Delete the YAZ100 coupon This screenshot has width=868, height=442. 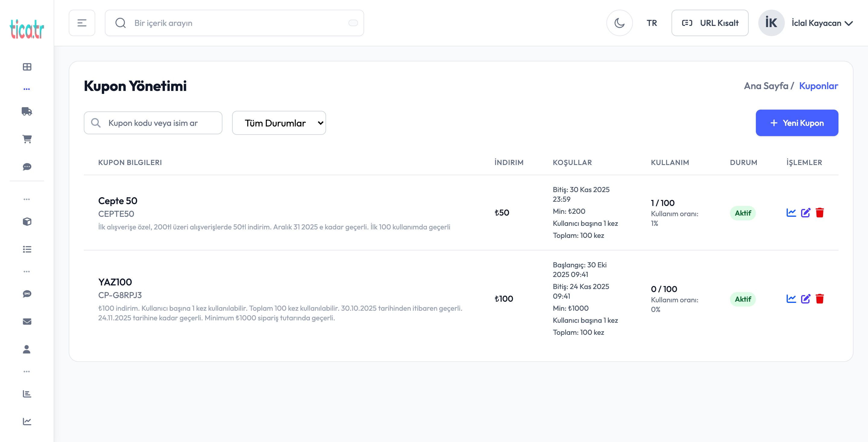tap(819, 299)
